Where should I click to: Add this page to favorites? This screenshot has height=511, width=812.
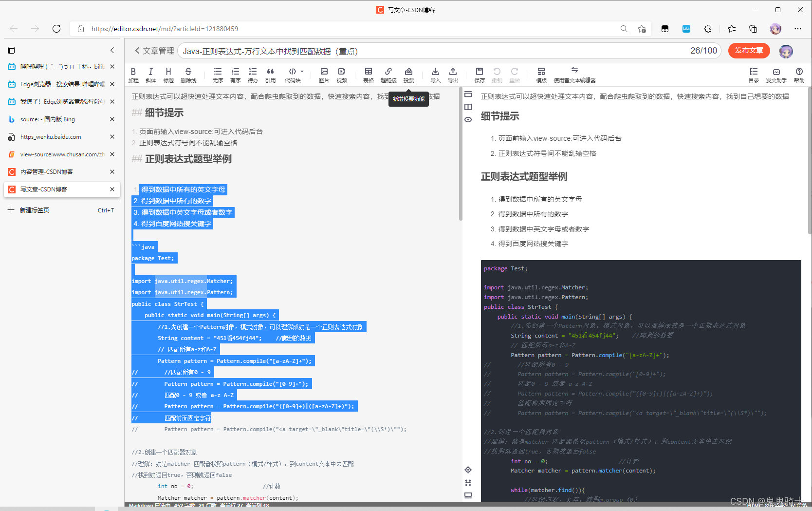pos(642,29)
